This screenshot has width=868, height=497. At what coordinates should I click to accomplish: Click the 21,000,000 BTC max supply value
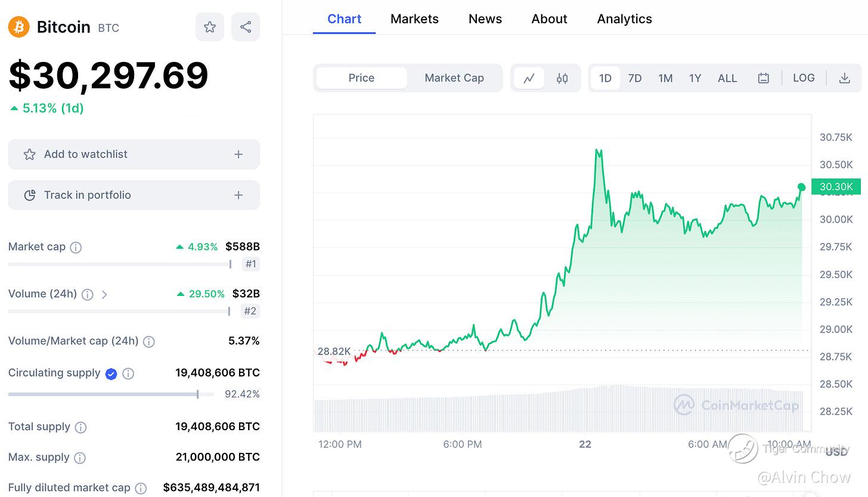218,458
